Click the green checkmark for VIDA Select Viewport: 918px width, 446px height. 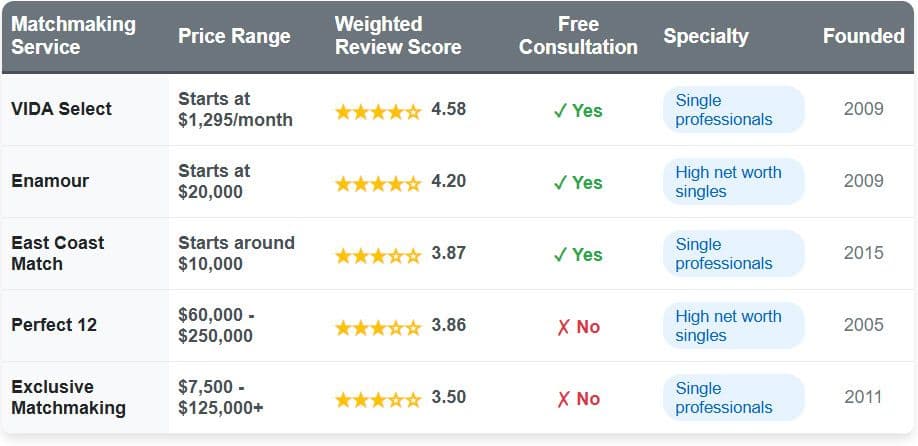click(560, 111)
